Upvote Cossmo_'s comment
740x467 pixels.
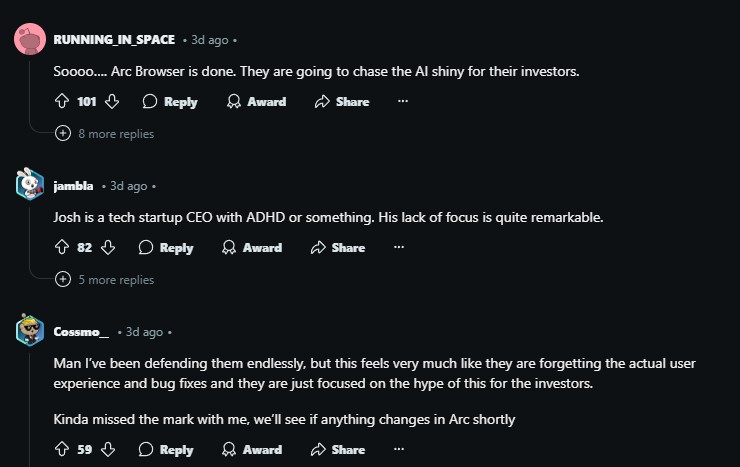(62, 449)
